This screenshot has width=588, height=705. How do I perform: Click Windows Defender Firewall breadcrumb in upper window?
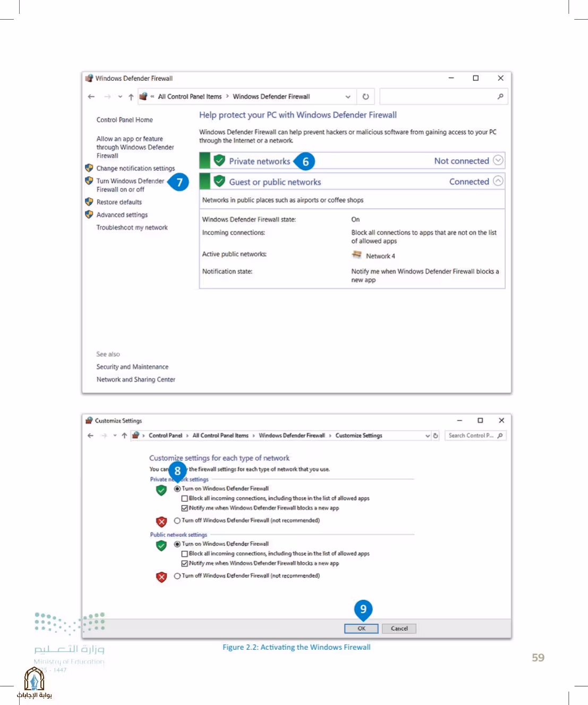tap(271, 97)
